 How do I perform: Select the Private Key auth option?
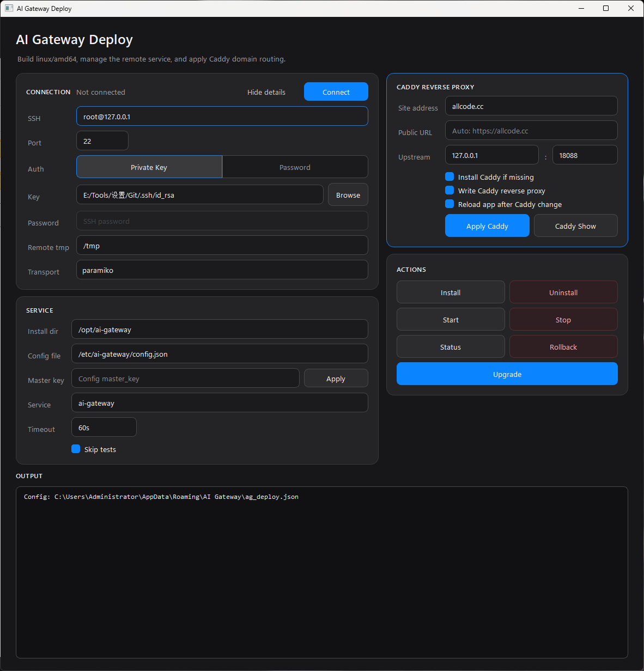click(149, 167)
